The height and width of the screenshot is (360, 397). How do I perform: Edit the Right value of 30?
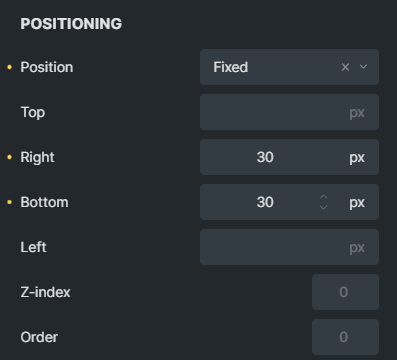pos(265,157)
